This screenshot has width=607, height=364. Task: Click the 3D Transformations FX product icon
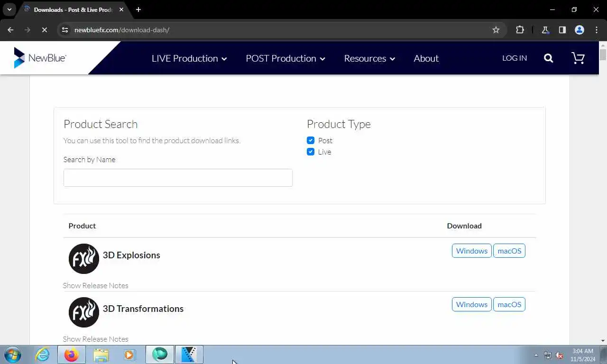click(84, 312)
